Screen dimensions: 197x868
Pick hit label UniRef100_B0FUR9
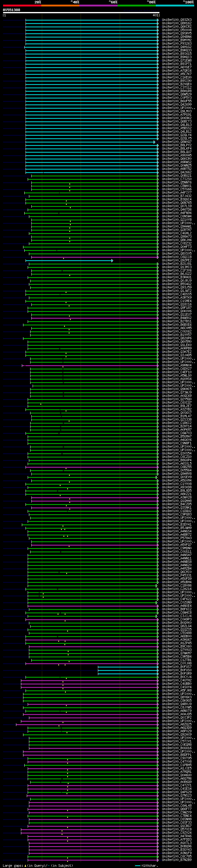(x=177, y=674)
